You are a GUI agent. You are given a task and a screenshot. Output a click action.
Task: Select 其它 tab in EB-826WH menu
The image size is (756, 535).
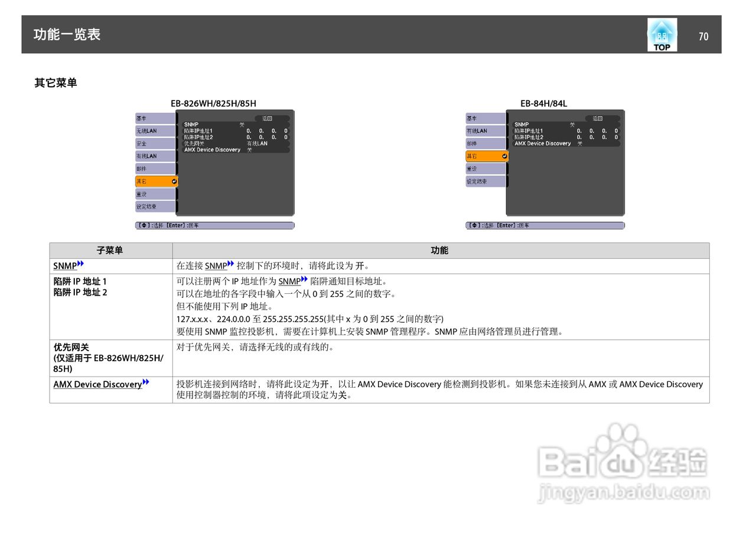point(157,181)
